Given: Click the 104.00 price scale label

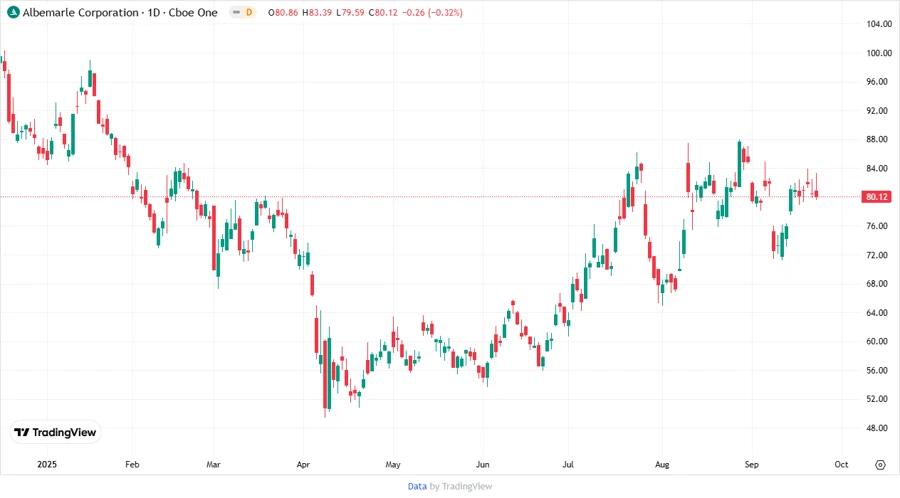Looking at the screenshot, I should tap(879, 24).
